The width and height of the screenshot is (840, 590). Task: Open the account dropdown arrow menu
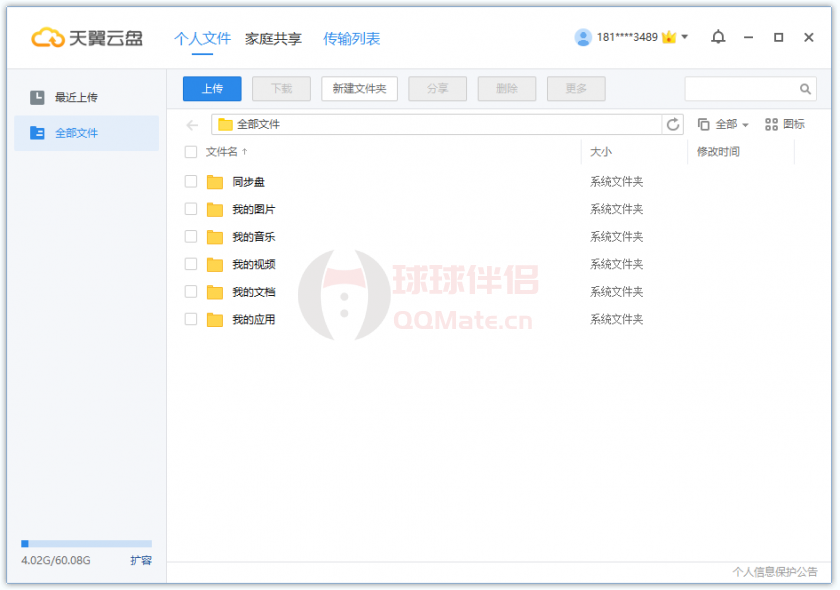tap(685, 37)
